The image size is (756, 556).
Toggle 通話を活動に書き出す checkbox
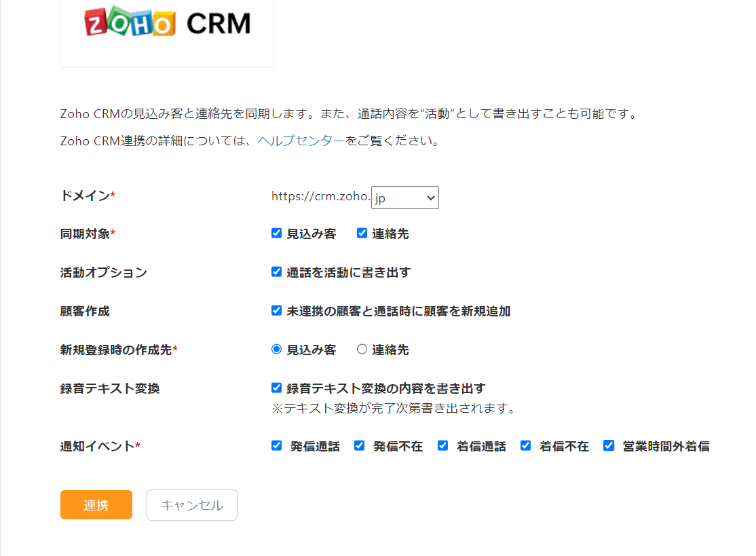(x=276, y=272)
